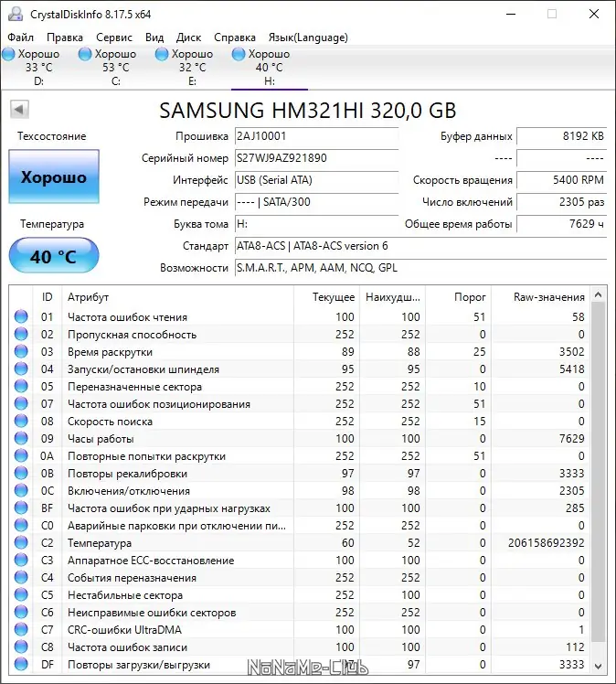Viewport: 616px width, 684px height.
Task: Click the transfer mode field SATA/300
Action: pyautogui.click(x=316, y=202)
